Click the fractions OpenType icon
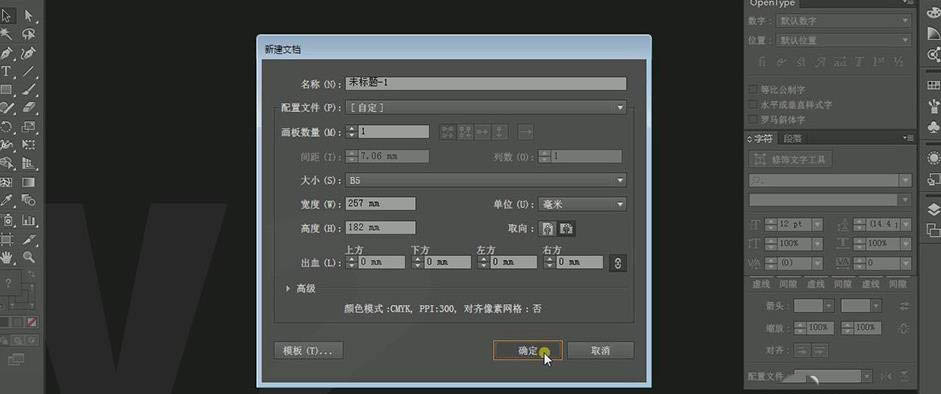This screenshot has height=394, width=941. (x=898, y=62)
